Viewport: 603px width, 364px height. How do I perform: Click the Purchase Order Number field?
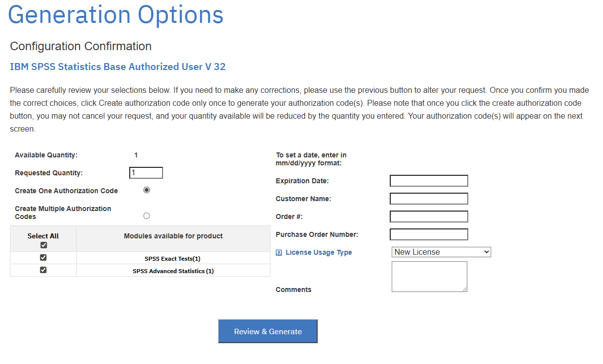[x=429, y=234]
